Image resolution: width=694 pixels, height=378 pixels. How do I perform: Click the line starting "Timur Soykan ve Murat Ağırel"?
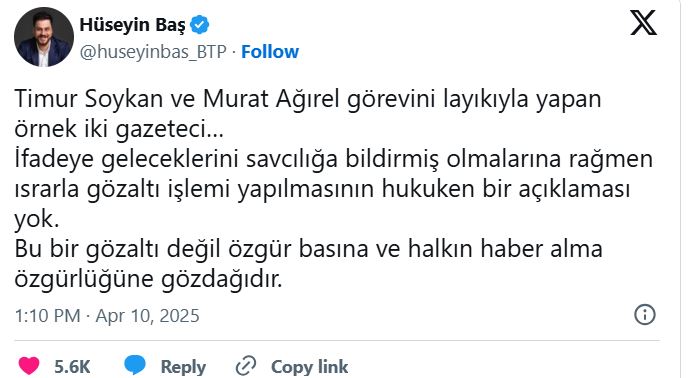coord(308,99)
